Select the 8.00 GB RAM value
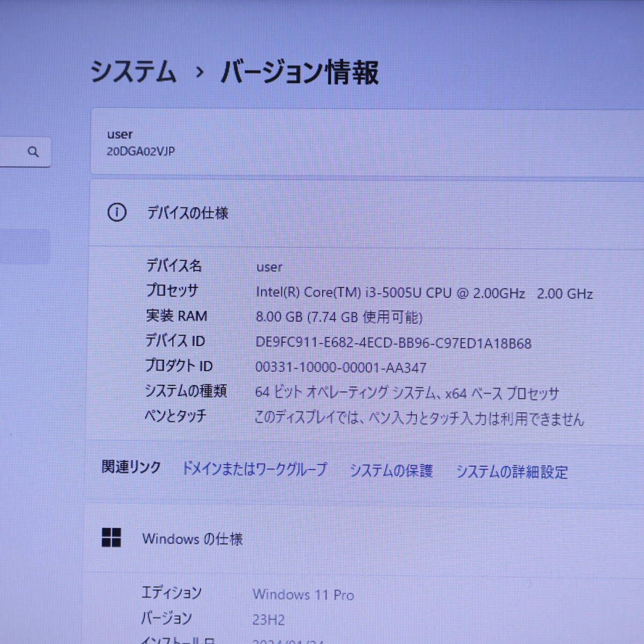Viewport: 644px width, 644px height. (339, 317)
